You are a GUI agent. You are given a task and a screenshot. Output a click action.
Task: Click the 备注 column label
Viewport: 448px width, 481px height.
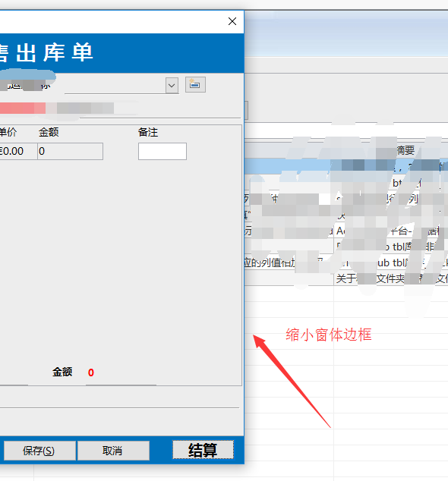click(148, 132)
